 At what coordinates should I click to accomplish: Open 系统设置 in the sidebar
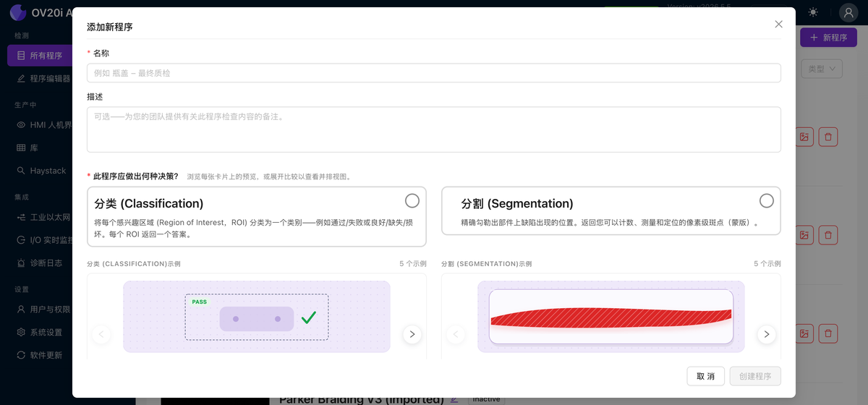(40, 332)
